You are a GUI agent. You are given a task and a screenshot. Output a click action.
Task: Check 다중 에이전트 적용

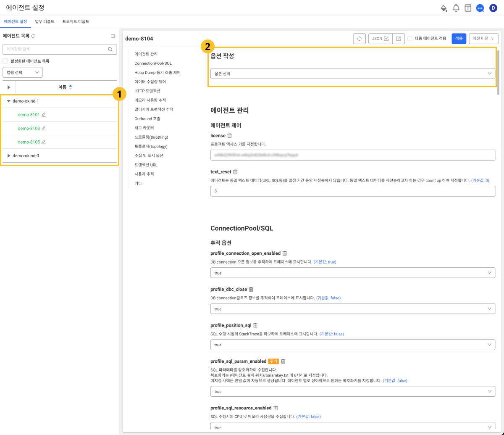tap(410, 38)
